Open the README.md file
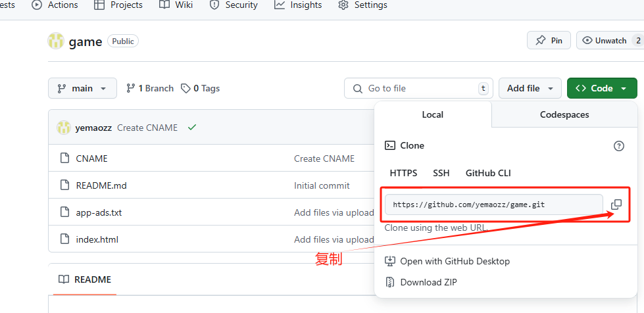The image size is (644, 313). (101, 185)
